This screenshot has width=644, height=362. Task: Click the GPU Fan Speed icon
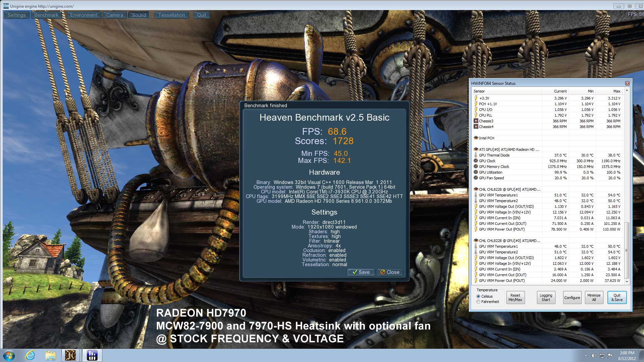tap(476, 178)
